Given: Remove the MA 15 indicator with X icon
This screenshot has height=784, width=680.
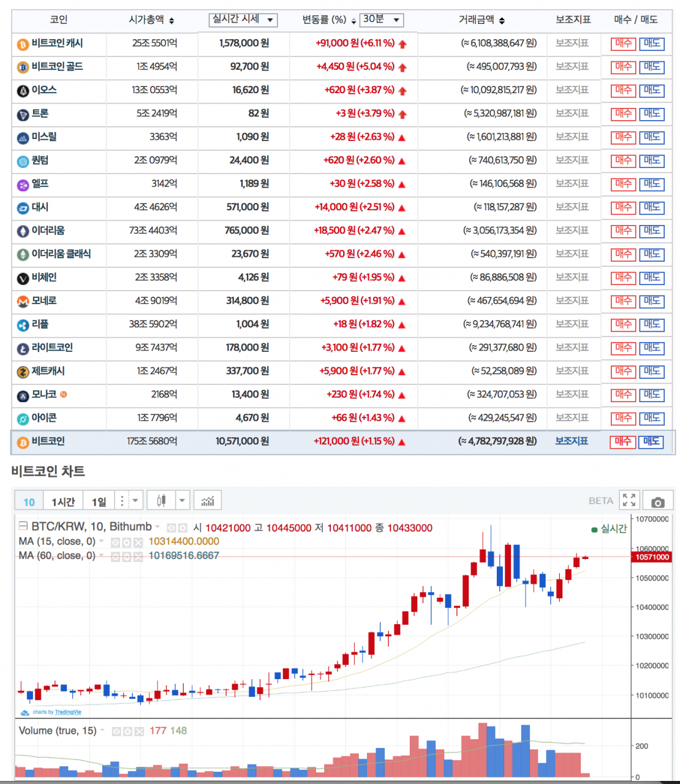Looking at the screenshot, I should pos(138,542).
